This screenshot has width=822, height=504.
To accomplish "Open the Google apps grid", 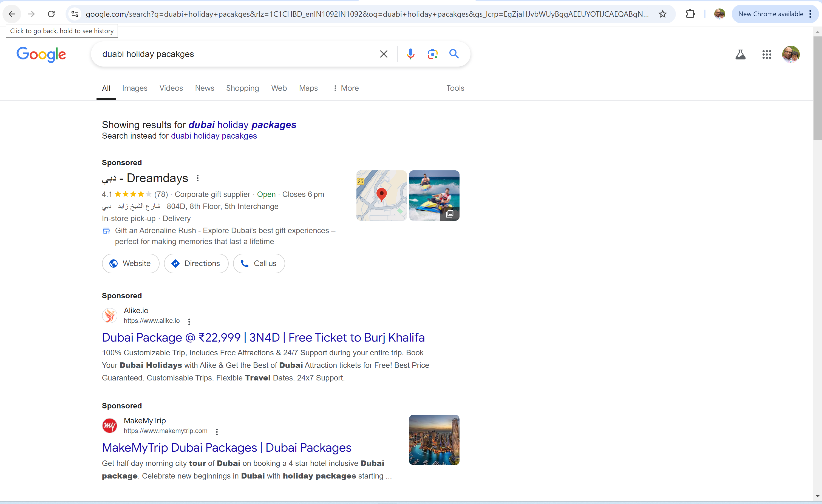I will tap(767, 54).
